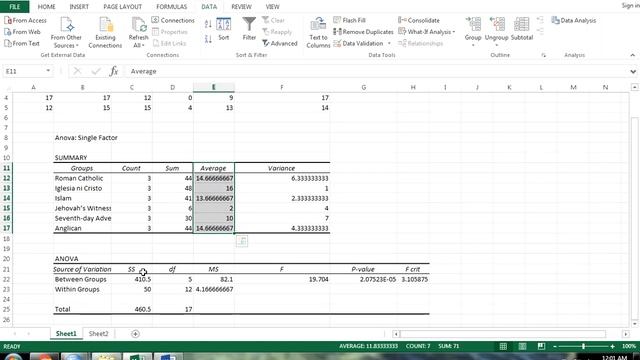The height and width of the screenshot is (360, 640).
Task: Switch to Page Layout view
Action: pyautogui.click(x=522, y=346)
